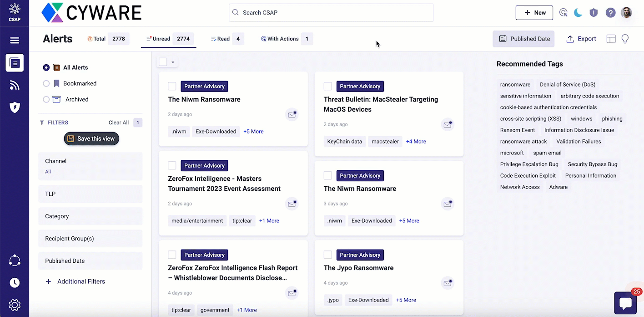
Task: Check the MacStealer Threat Bulletin checkbox
Action: [327, 87]
